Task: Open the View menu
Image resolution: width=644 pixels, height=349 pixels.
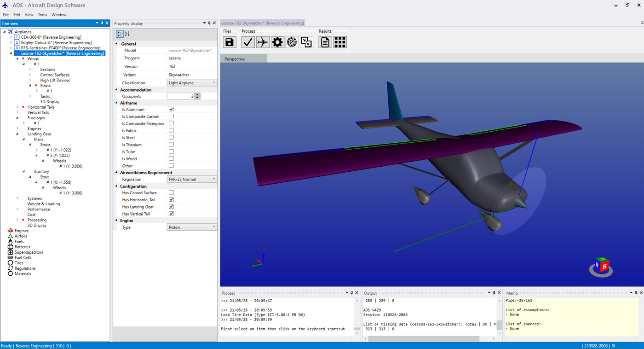Action: pyautogui.click(x=29, y=15)
